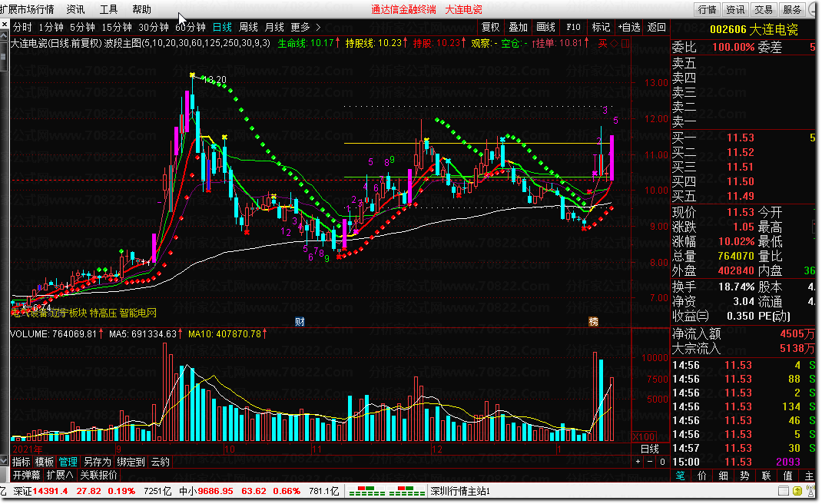Expand the 扩展∧ panel

tap(60, 475)
